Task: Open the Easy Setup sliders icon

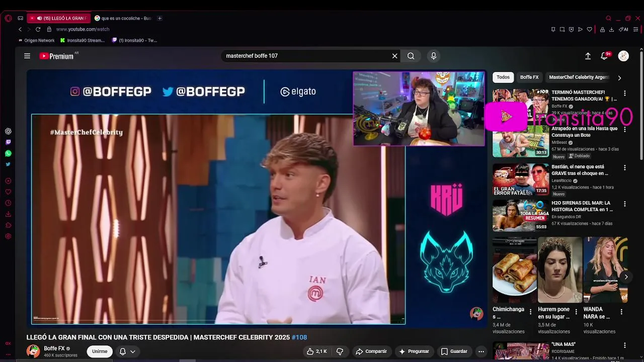Action: pyautogui.click(x=636, y=29)
